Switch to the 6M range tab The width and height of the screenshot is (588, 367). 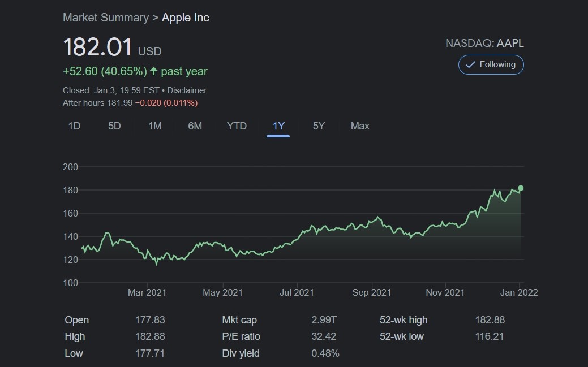click(195, 126)
